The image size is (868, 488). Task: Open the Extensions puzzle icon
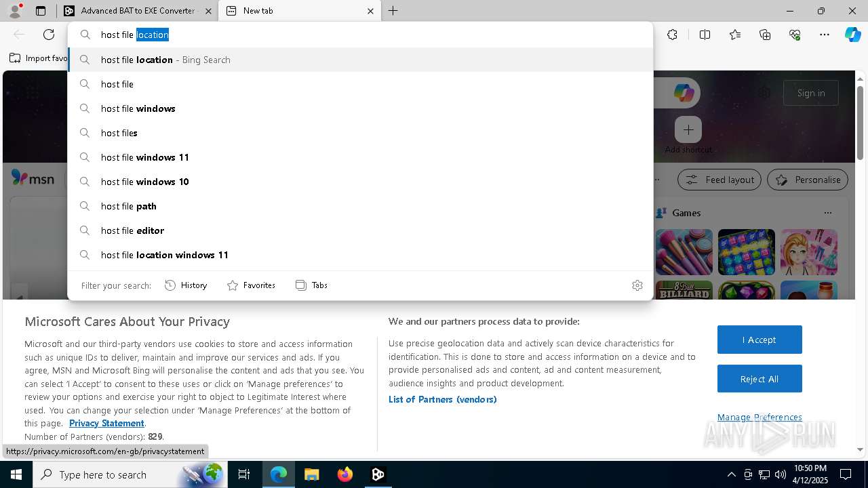pos(672,35)
